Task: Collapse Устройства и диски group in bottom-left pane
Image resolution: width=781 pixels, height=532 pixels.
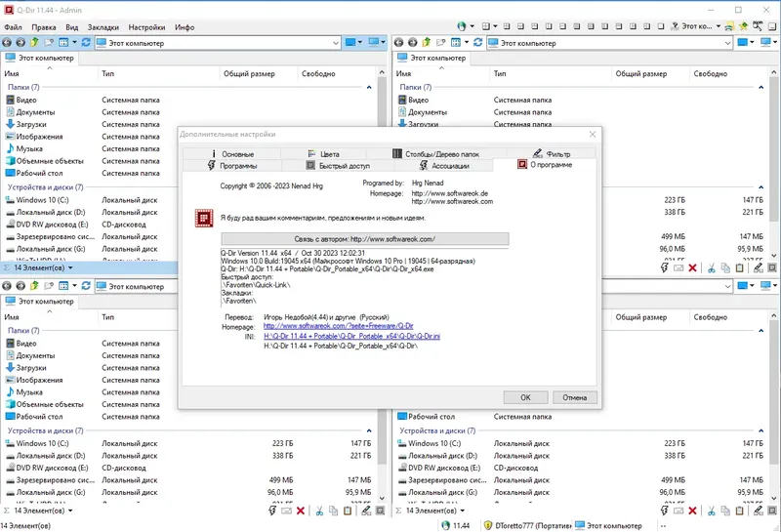Action: [369, 430]
